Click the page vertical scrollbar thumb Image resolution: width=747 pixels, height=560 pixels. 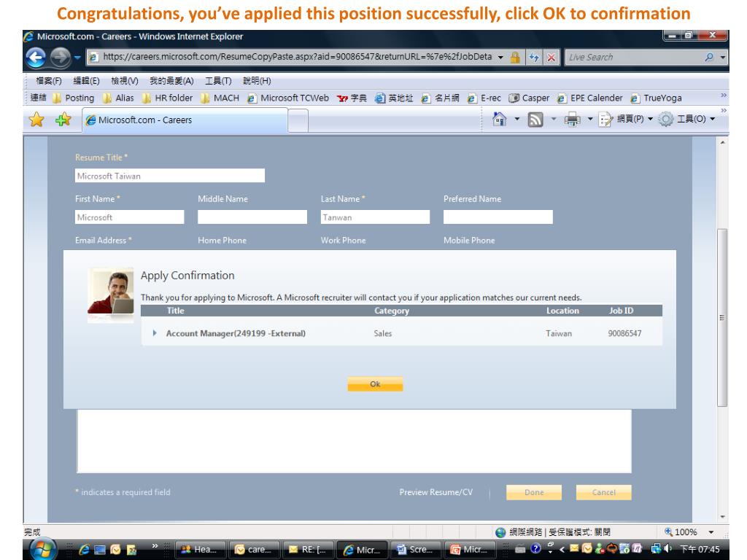722,318
